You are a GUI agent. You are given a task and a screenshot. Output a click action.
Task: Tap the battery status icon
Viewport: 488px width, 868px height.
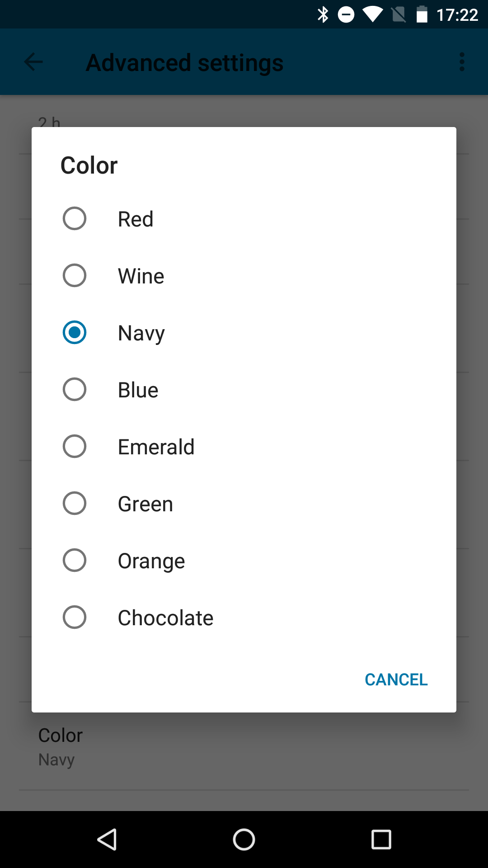(x=422, y=15)
